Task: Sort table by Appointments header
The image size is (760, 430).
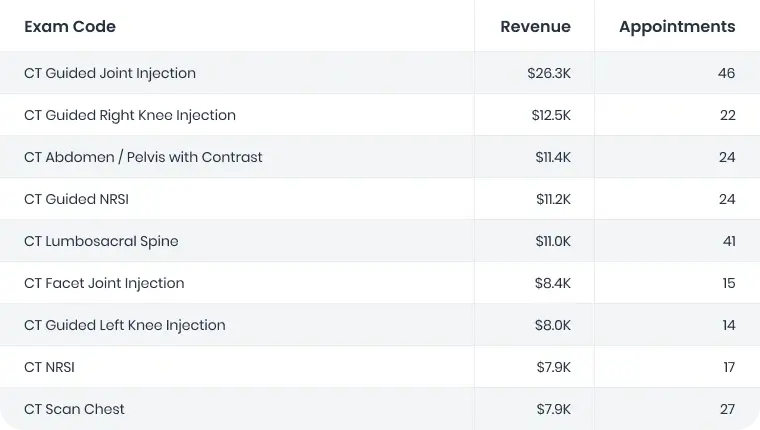Action: click(x=676, y=27)
